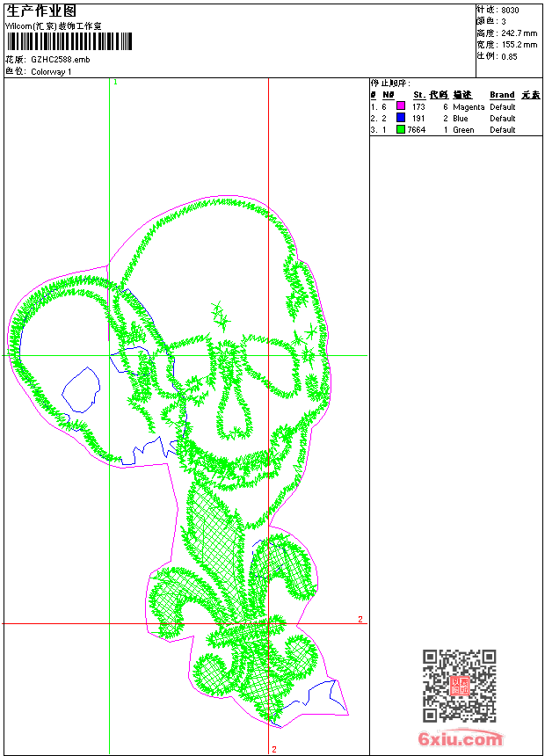Click the red marker 2 at right edge
The image size is (545, 756).
[360, 620]
